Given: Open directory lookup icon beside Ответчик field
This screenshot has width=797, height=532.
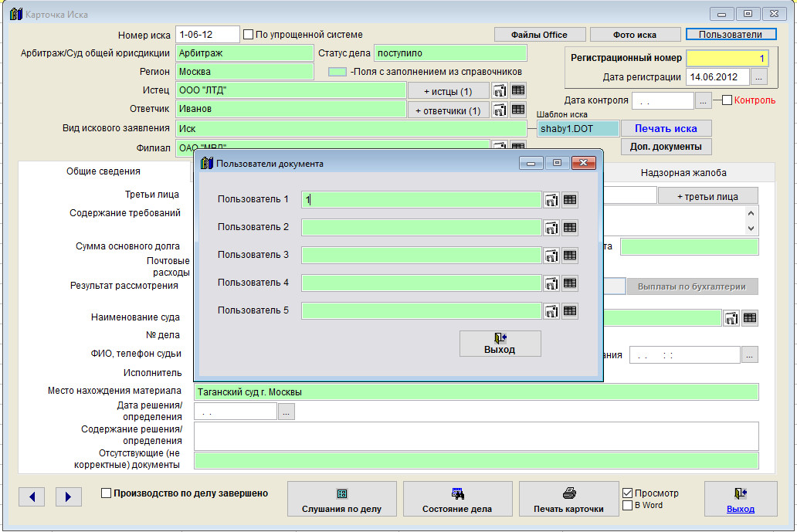Looking at the screenshot, I should tap(500, 110).
